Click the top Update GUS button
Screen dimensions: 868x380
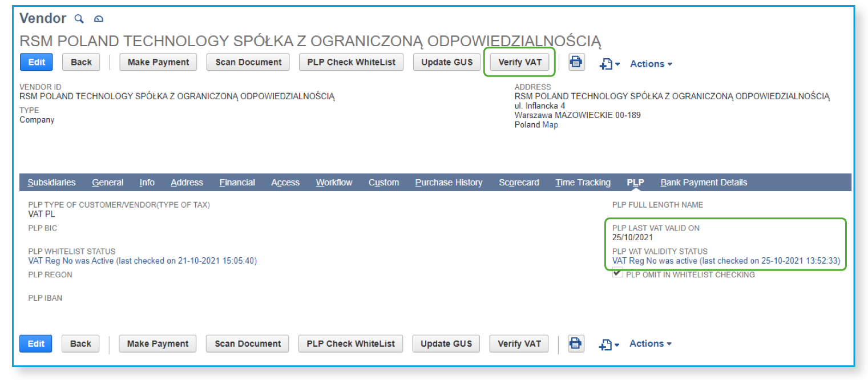tap(447, 62)
